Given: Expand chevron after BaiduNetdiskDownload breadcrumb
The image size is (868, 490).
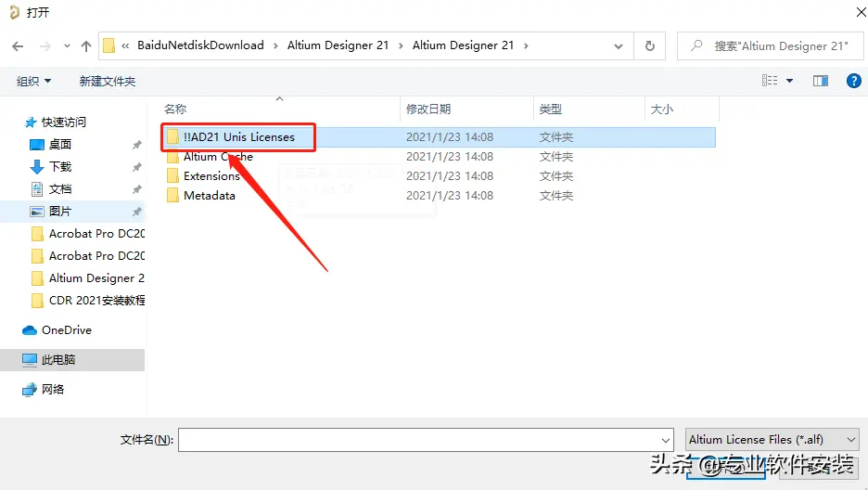Looking at the screenshot, I should pyautogui.click(x=275, y=46).
